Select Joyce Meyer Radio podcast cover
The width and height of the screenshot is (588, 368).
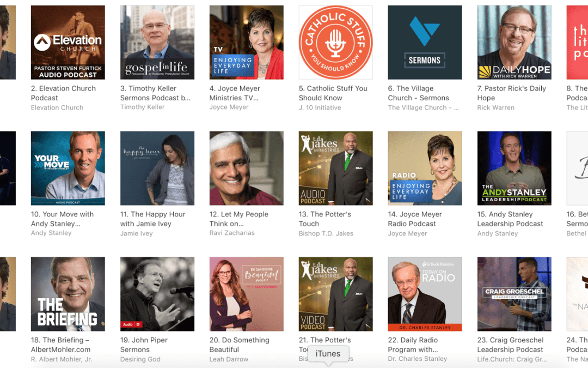click(x=425, y=168)
